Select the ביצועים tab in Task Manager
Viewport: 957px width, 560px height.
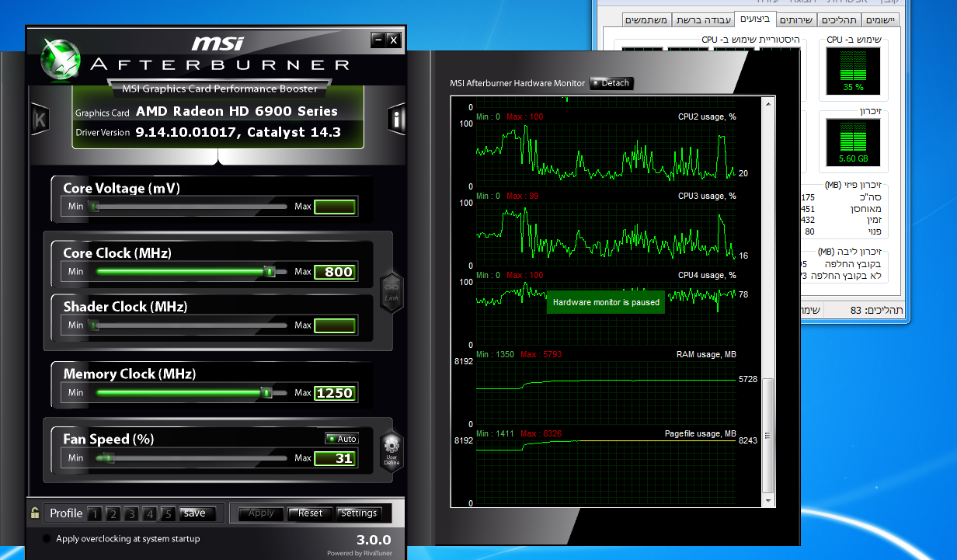tap(754, 19)
